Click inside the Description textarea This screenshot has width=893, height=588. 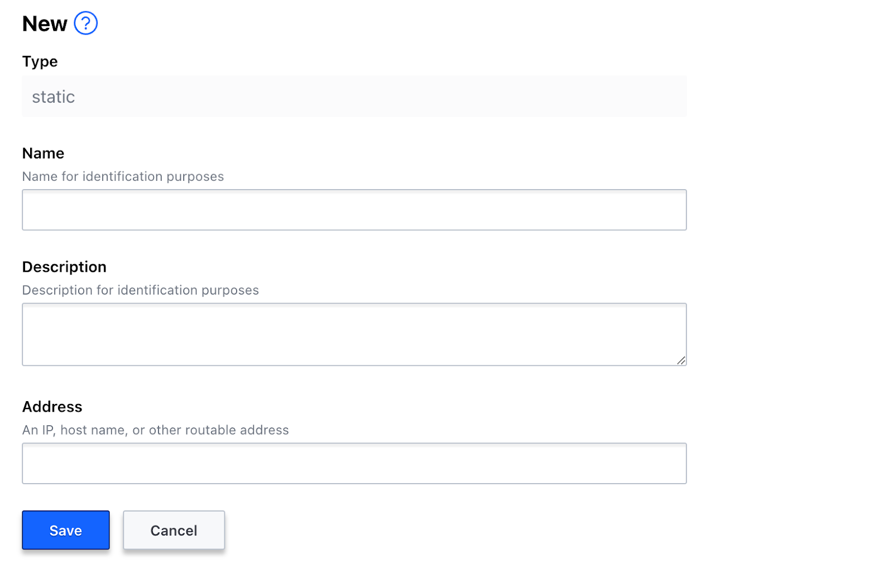pyautogui.click(x=354, y=334)
